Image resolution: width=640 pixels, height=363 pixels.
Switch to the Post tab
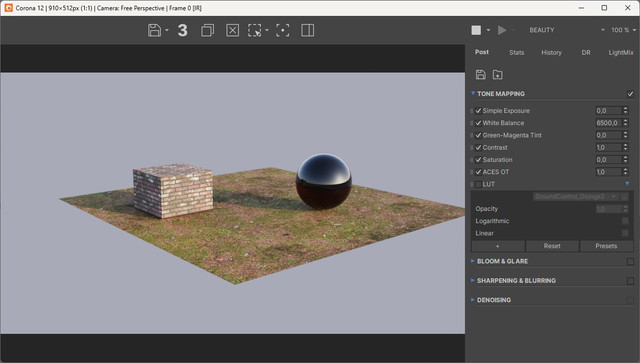pos(482,52)
